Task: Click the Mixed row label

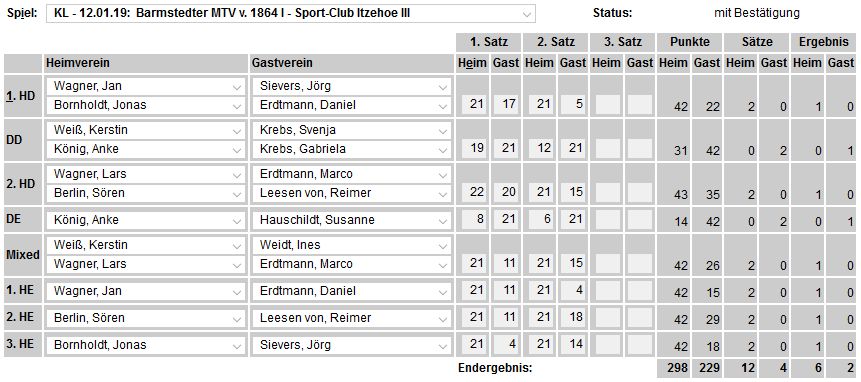Action: (x=23, y=255)
